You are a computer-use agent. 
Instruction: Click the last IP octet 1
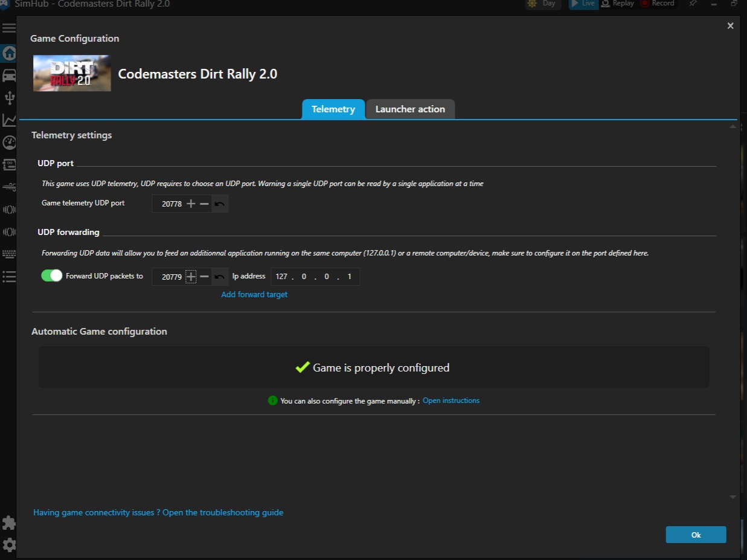350,277
